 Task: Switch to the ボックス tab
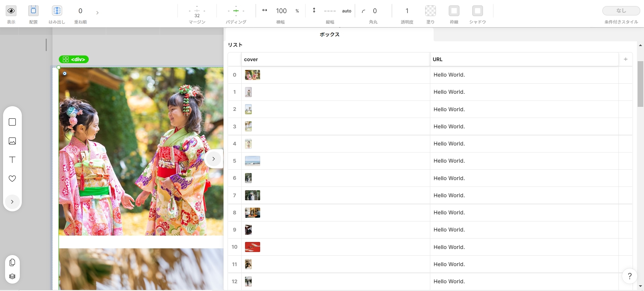(329, 34)
